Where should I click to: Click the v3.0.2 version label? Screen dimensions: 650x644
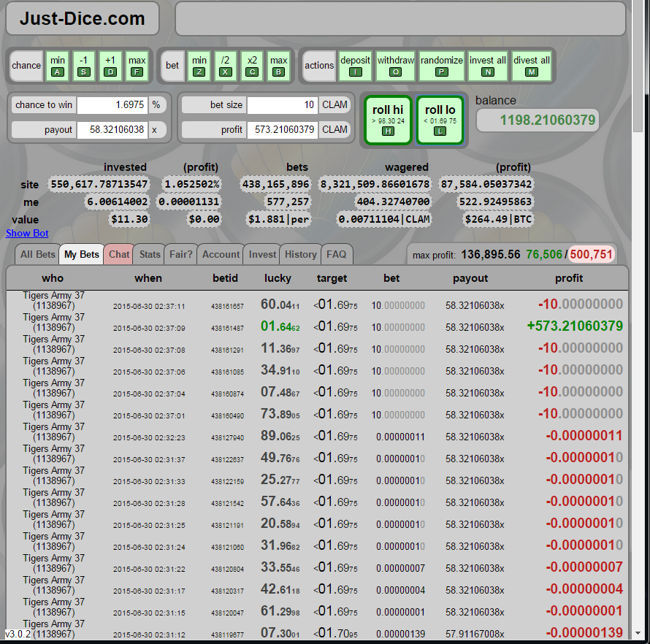[18, 634]
